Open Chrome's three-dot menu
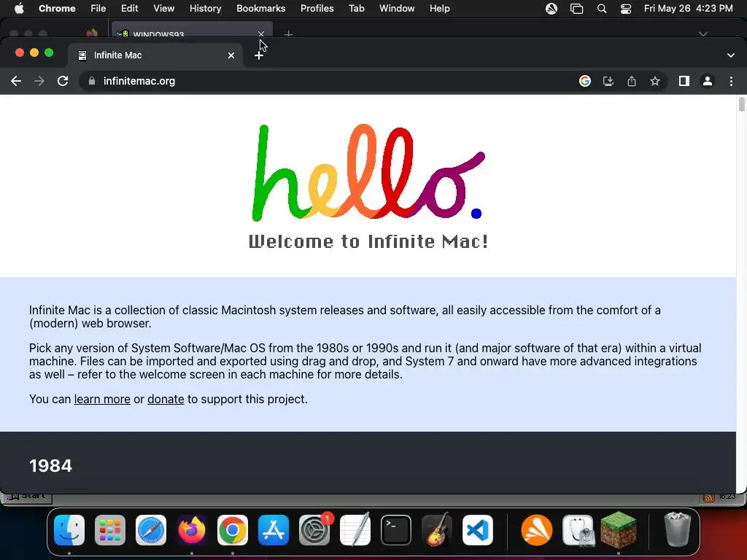747x560 pixels. coord(731,82)
